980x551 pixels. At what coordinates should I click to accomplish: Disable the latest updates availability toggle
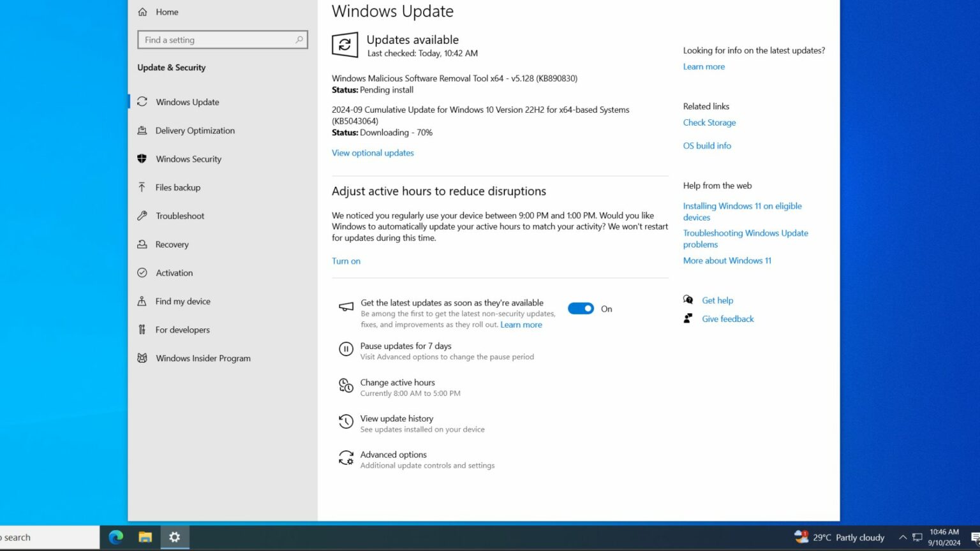581,308
